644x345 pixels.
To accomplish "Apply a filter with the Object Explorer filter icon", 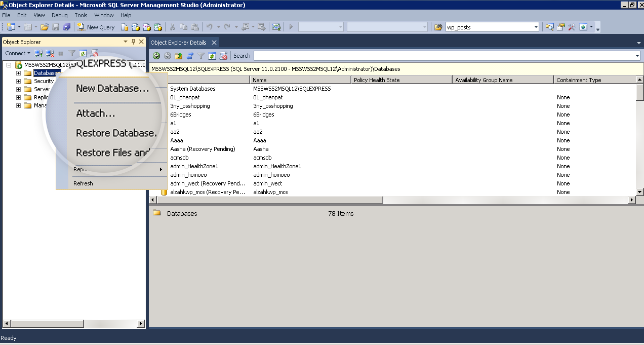I will coord(71,53).
